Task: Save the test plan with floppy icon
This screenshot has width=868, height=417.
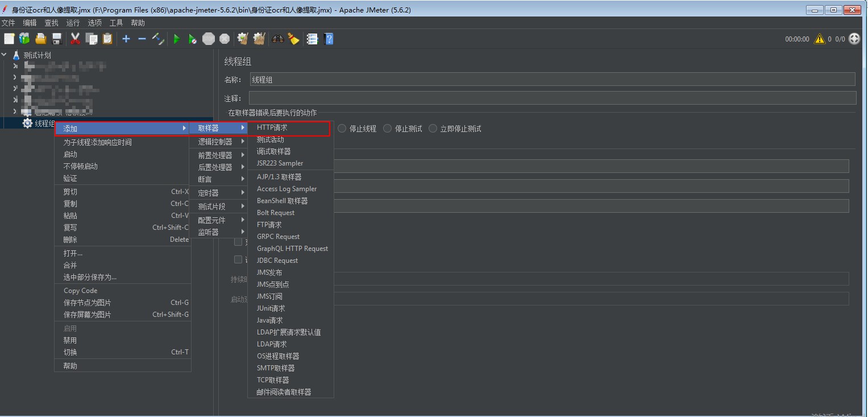Action: [56, 39]
